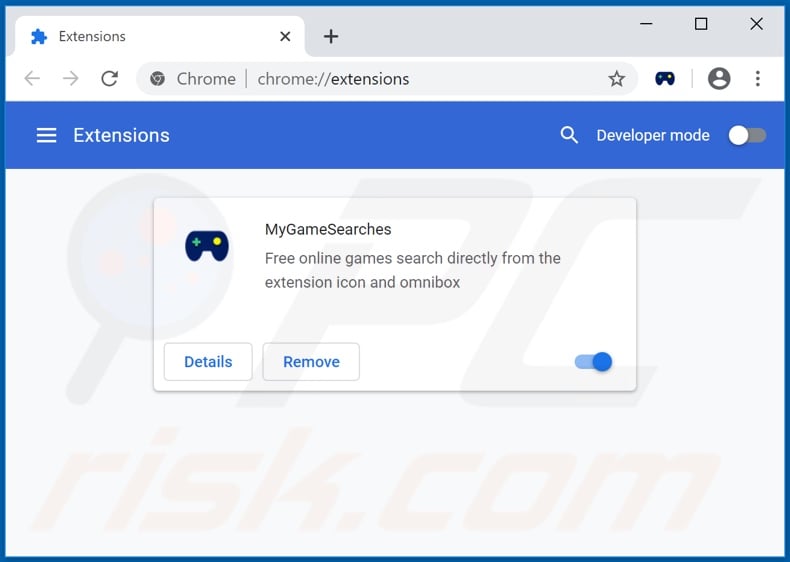Click the Chrome site info icon

tap(157, 79)
